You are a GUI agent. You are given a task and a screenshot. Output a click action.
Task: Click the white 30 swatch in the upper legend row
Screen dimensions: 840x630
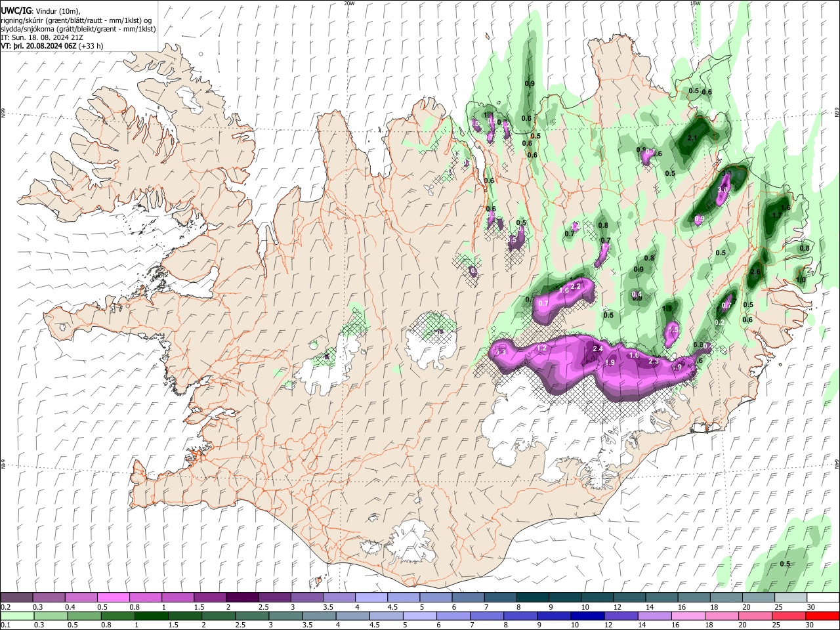point(823,598)
